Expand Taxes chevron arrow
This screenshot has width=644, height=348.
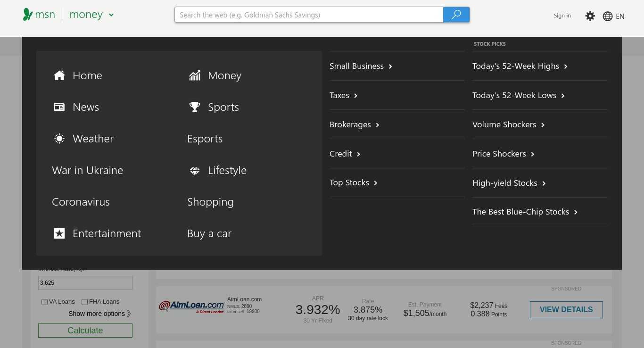coord(356,96)
